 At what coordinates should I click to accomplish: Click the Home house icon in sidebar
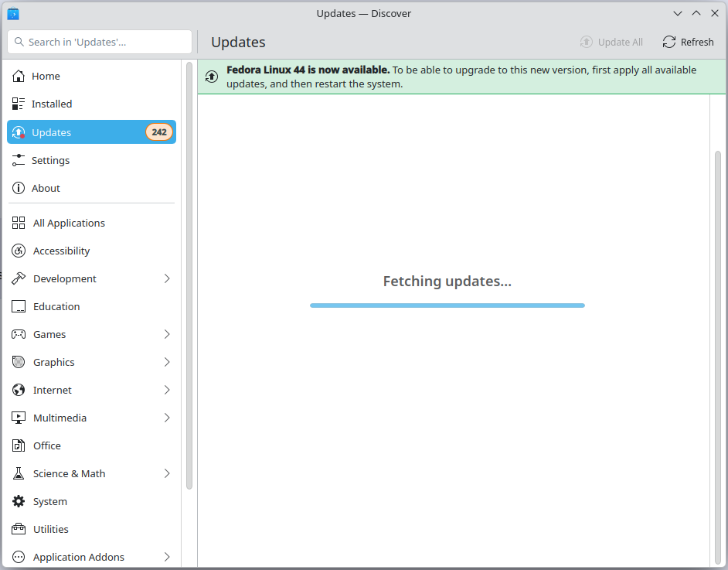coord(18,76)
